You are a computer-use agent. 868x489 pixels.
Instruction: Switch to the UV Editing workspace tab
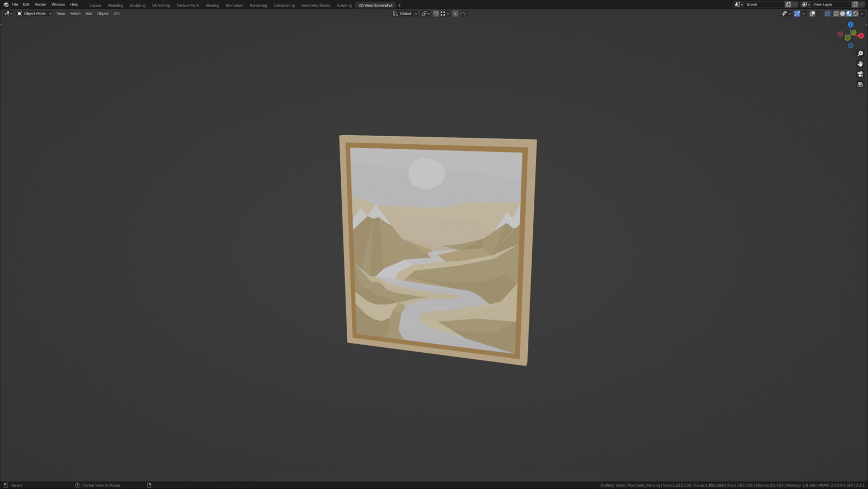point(161,5)
